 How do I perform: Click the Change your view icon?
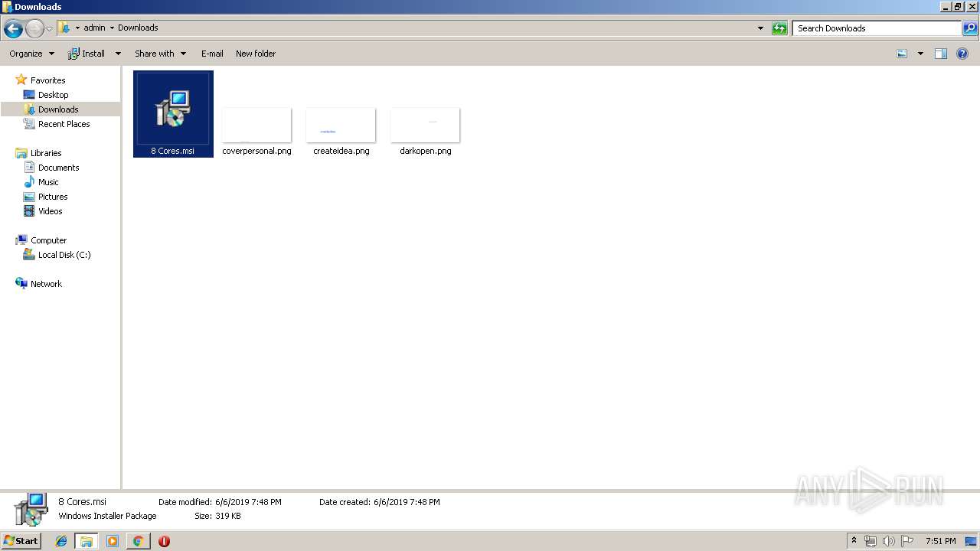point(902,54)
